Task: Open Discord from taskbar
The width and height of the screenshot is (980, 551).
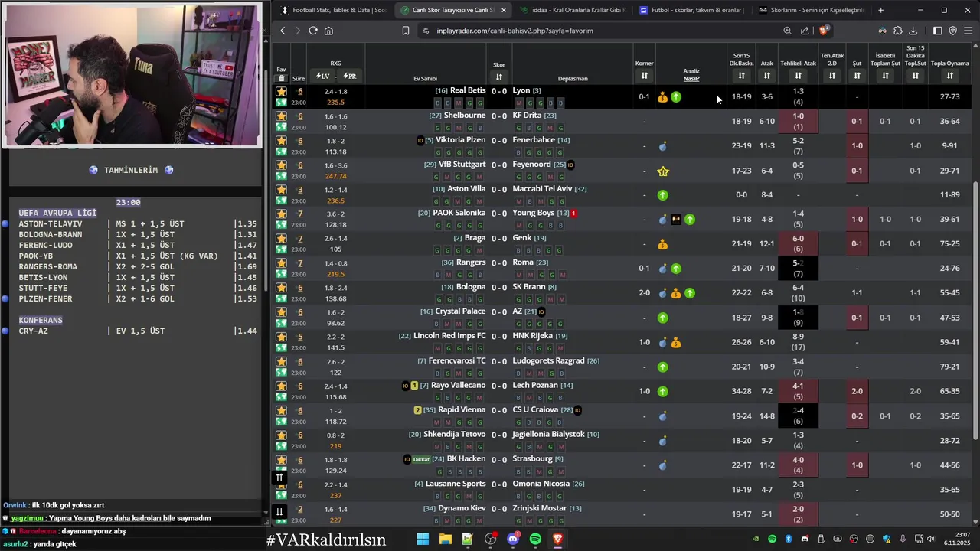Action: click(x=512, y=539)
